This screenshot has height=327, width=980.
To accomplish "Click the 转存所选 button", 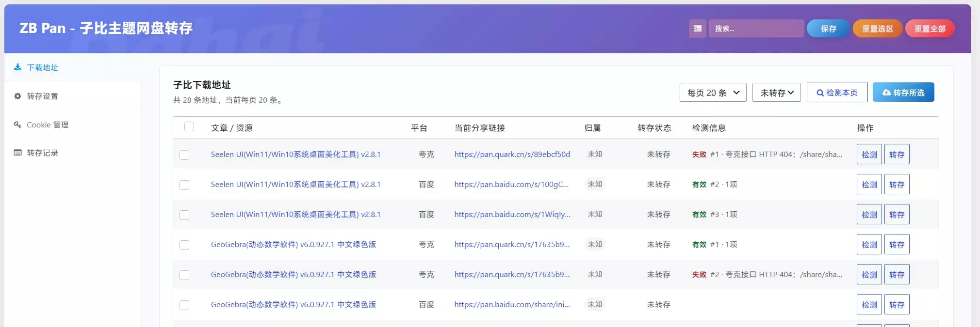I will coord(903,92).
